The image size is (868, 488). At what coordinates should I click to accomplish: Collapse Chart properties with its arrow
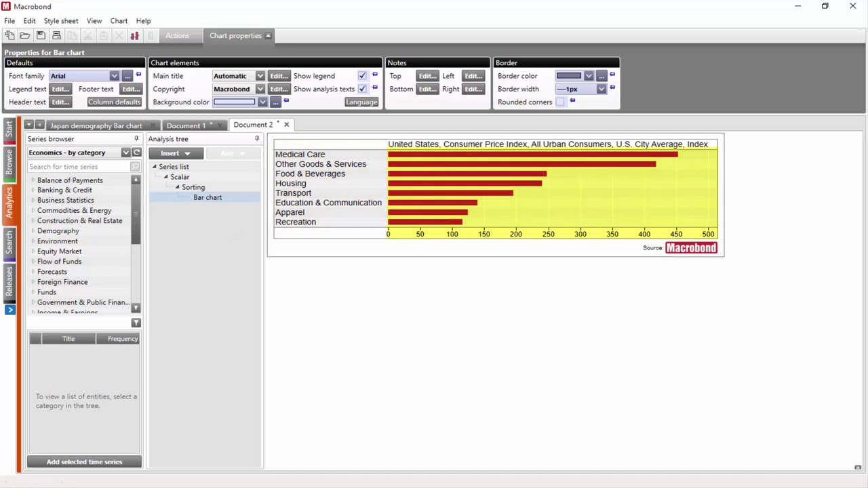click(268, 36)
